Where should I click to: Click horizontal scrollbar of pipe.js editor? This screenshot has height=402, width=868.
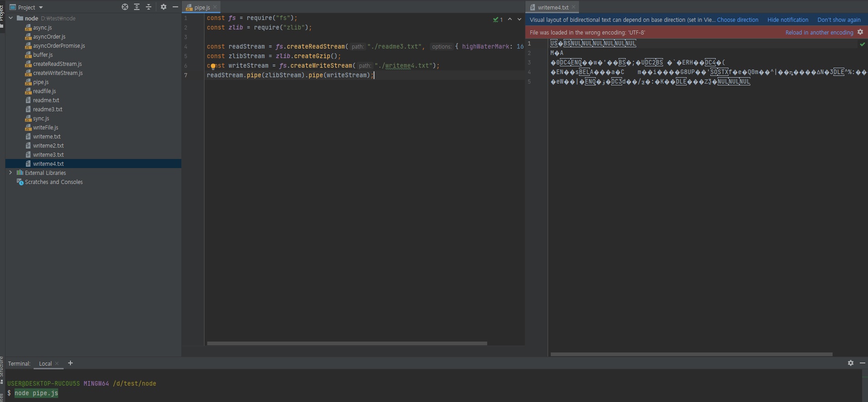pos(347,343)
